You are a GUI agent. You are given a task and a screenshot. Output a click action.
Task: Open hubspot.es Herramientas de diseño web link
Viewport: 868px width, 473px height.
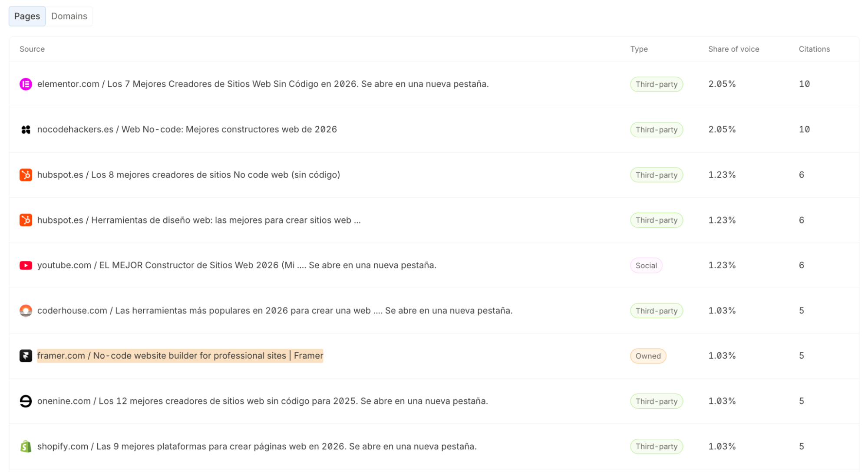coord(199,220)
